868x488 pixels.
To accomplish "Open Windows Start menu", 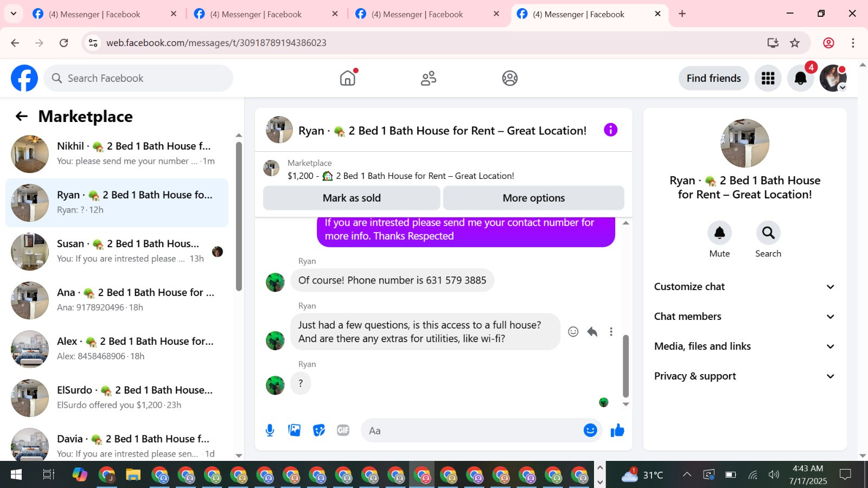I will [x=16, y=475].
